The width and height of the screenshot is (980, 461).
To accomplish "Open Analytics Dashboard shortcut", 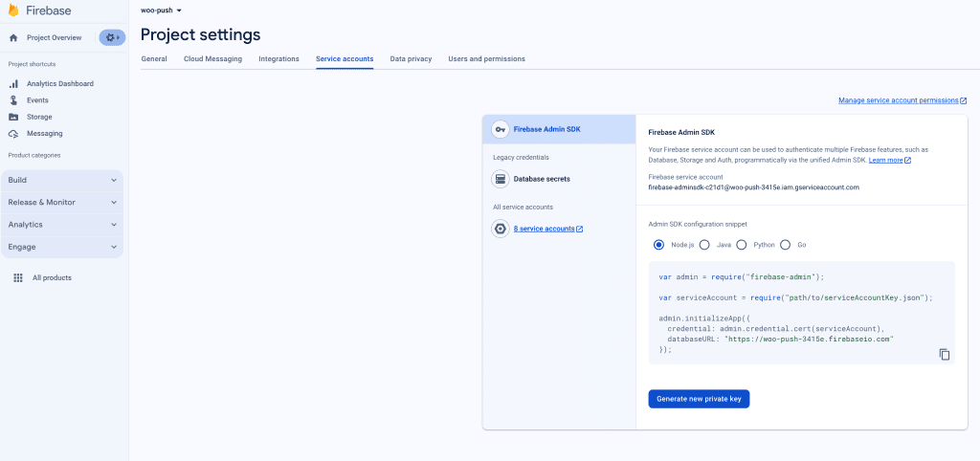I will click(x=60, y=84).
